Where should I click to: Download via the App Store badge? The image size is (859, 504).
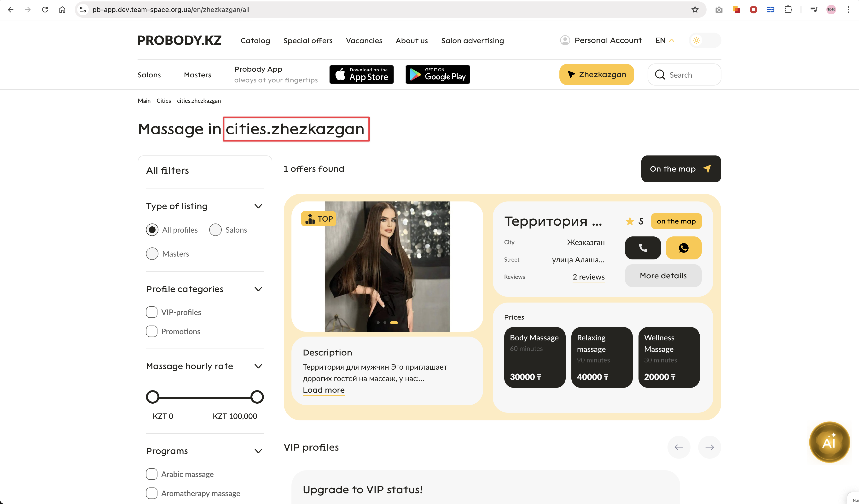(x=361, y=74)
